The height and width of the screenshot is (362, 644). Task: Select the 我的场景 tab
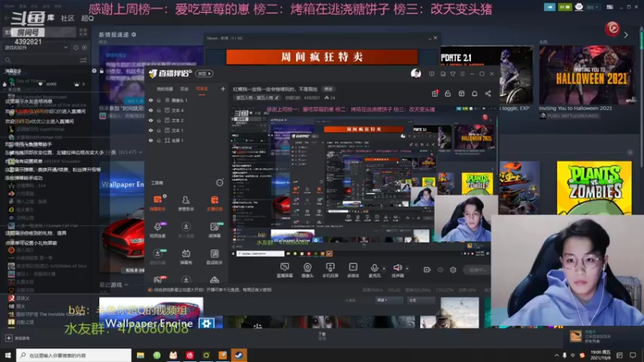click(x=165, y=88)
